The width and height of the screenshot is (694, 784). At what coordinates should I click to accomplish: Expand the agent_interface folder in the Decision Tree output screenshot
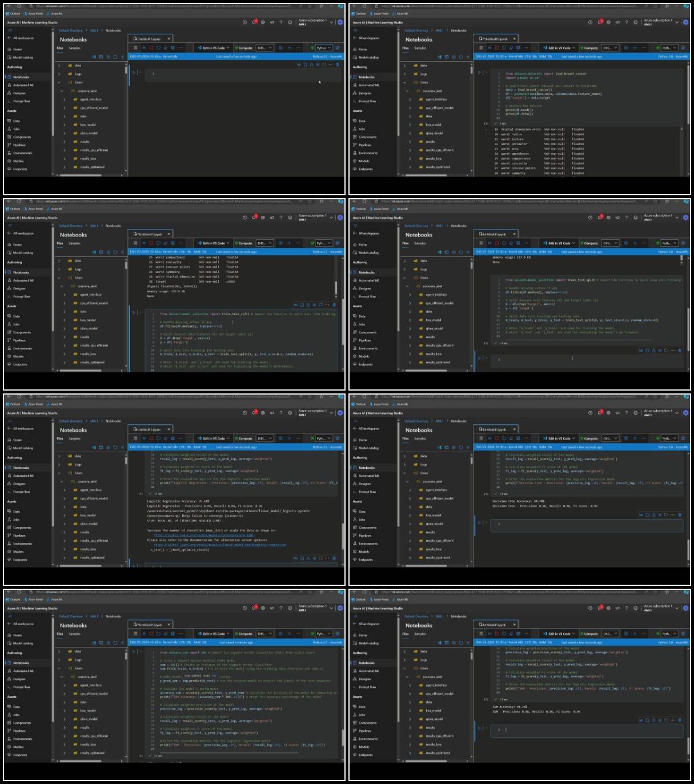click(x=410, y=489)
